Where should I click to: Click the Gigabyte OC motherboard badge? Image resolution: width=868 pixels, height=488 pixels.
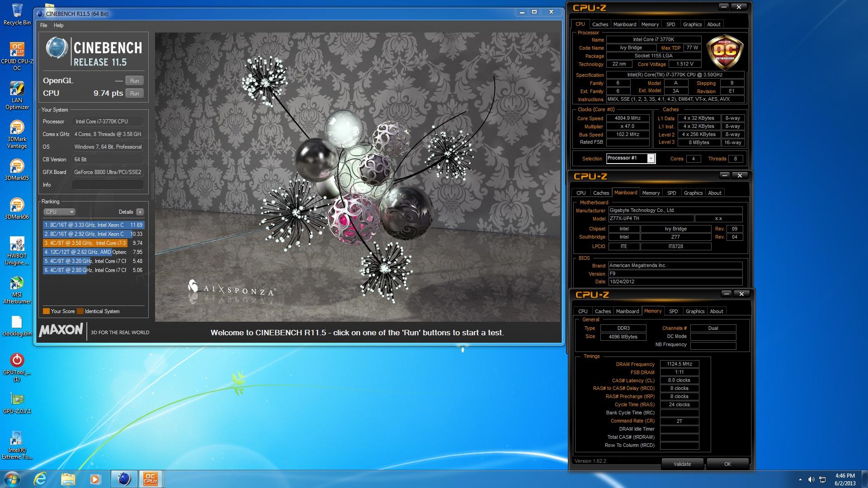pos(725,52)
